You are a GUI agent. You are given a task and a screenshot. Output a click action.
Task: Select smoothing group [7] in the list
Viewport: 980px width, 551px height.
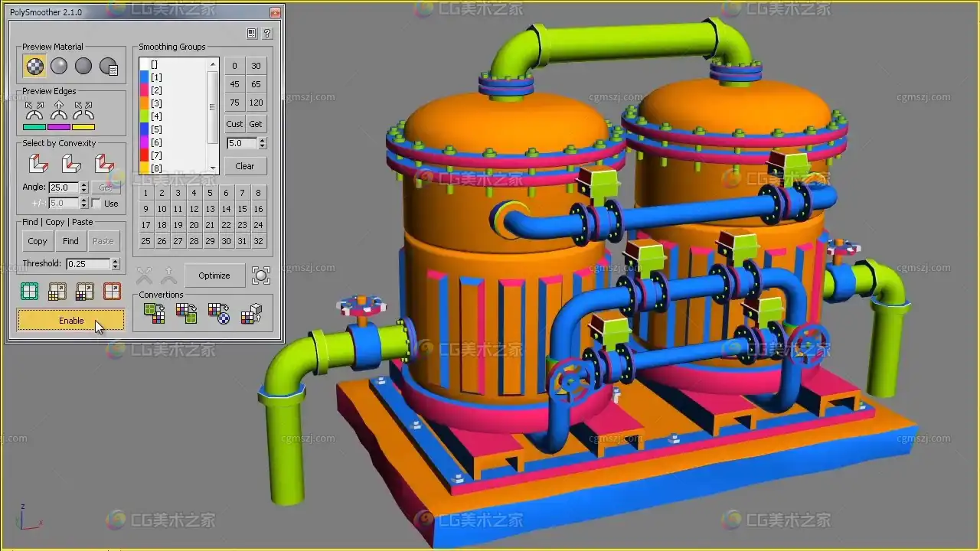click(173, 155)
